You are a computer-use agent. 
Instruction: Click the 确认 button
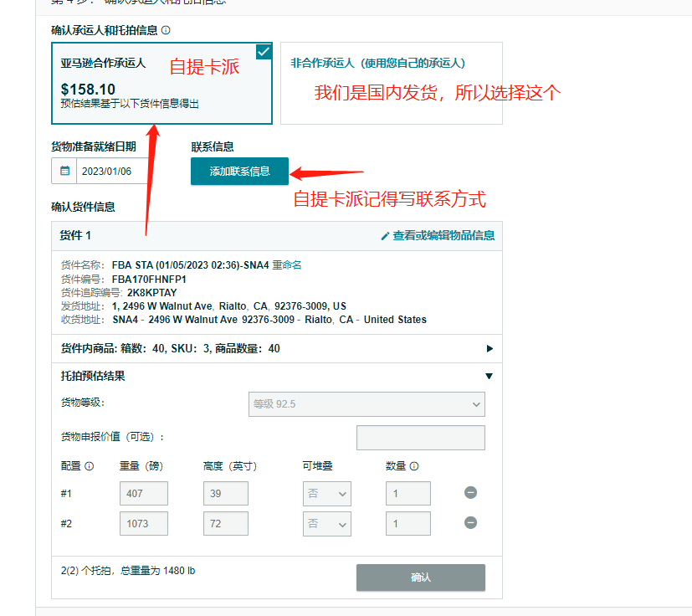pos(421,577)
